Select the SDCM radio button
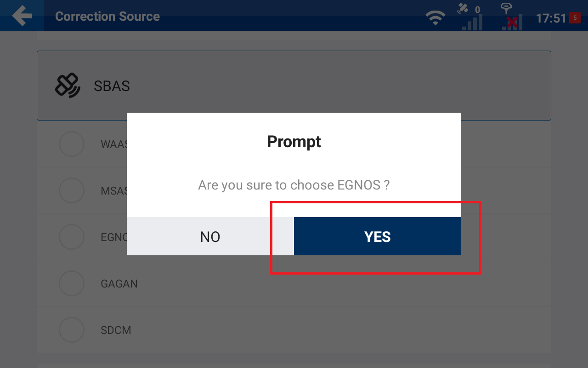588x368 pixels. (72, 330)
